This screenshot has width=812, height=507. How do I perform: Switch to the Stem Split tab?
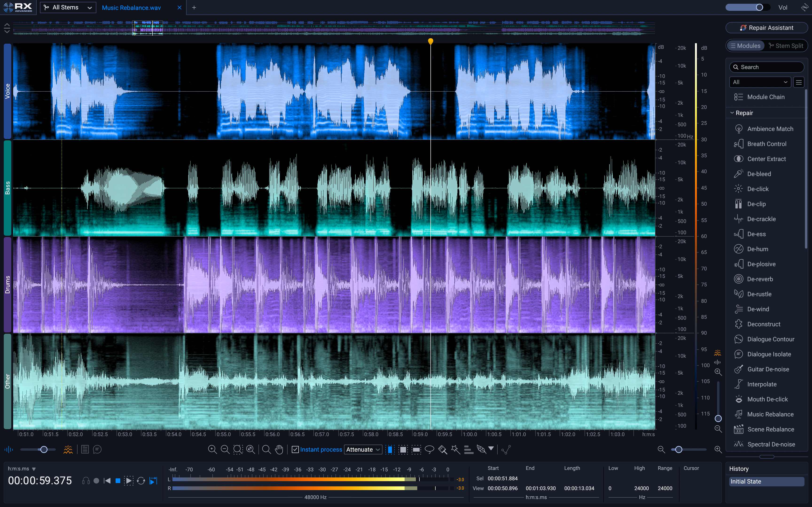pyautogui.click(x=786, y=45)
